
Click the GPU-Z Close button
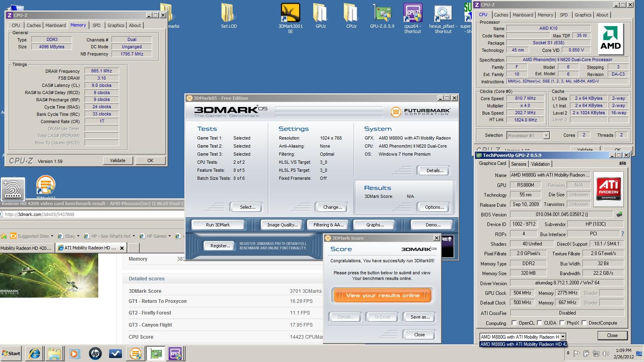(x=612, y=335)
